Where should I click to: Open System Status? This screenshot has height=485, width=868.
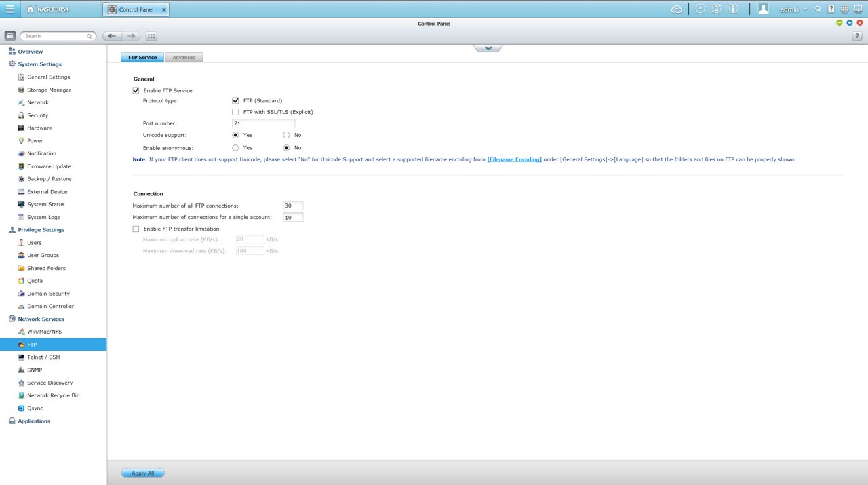[45, 204]
